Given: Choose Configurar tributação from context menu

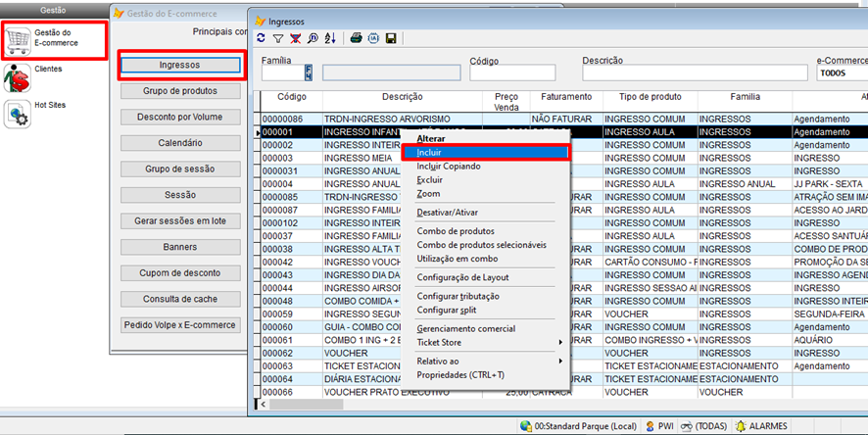Looking at the screenshot, I should click(x=458, y=296).
